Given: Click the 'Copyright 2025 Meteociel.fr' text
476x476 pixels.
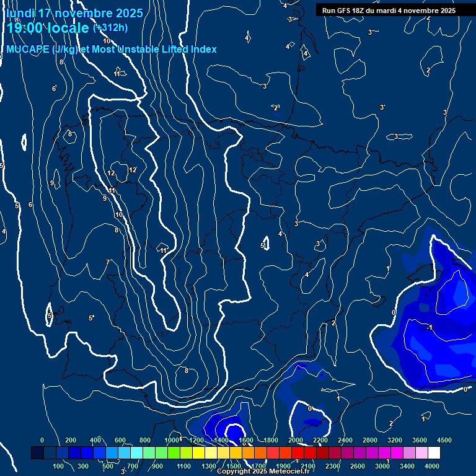Looking at the screenshot, I should click(263, 471).
